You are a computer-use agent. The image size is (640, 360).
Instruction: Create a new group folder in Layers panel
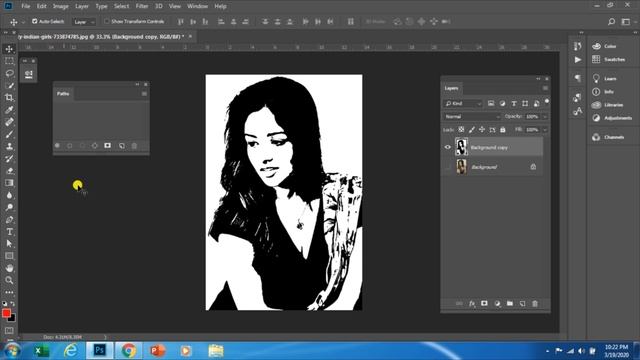[x=510, y=304]
